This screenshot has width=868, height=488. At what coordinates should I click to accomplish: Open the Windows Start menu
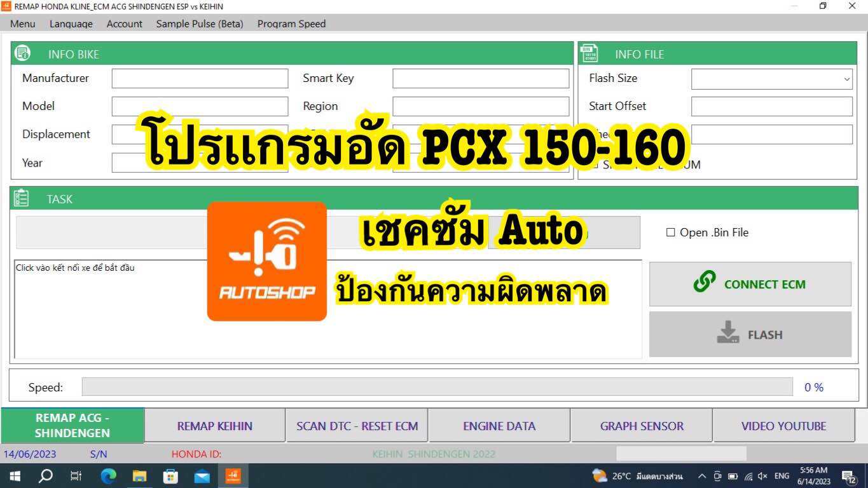15,475
